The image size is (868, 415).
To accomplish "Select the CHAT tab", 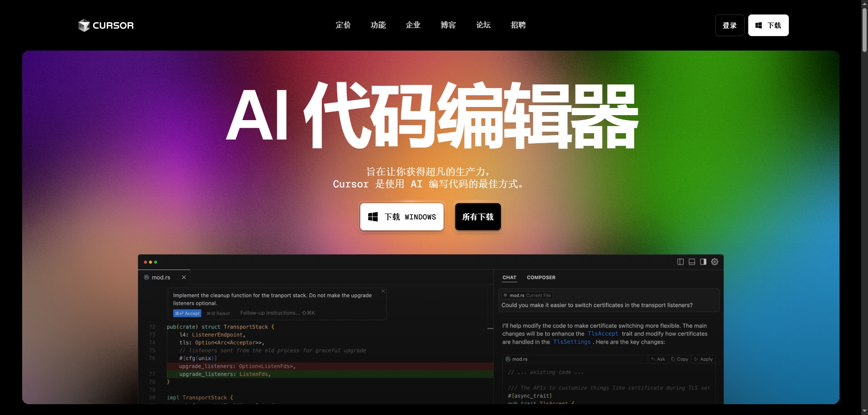I will tap(509, 277).
